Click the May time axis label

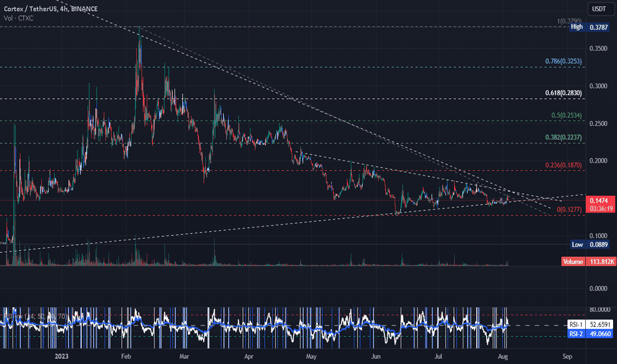pyautogui.click(x=311, y=357)
